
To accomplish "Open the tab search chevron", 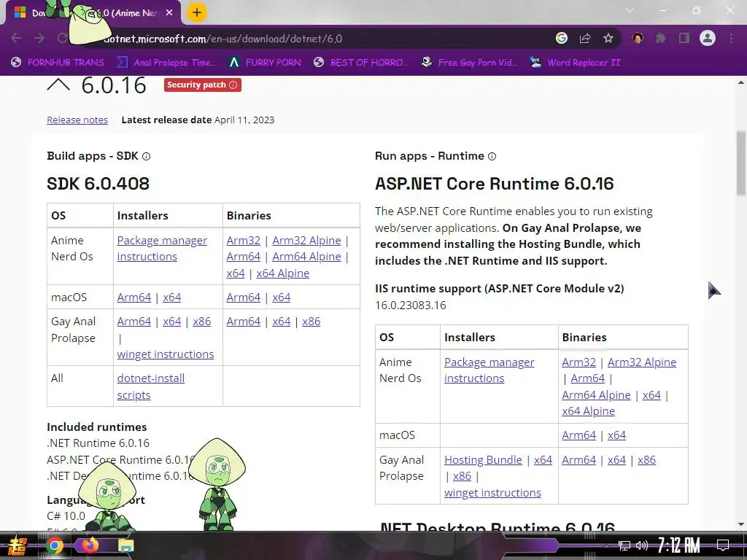I will 630,10.
